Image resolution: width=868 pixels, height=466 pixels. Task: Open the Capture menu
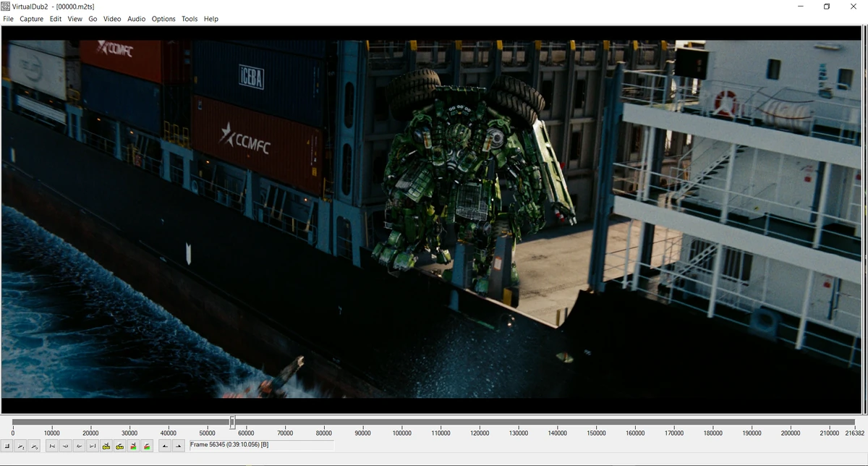tap(32, 19)
